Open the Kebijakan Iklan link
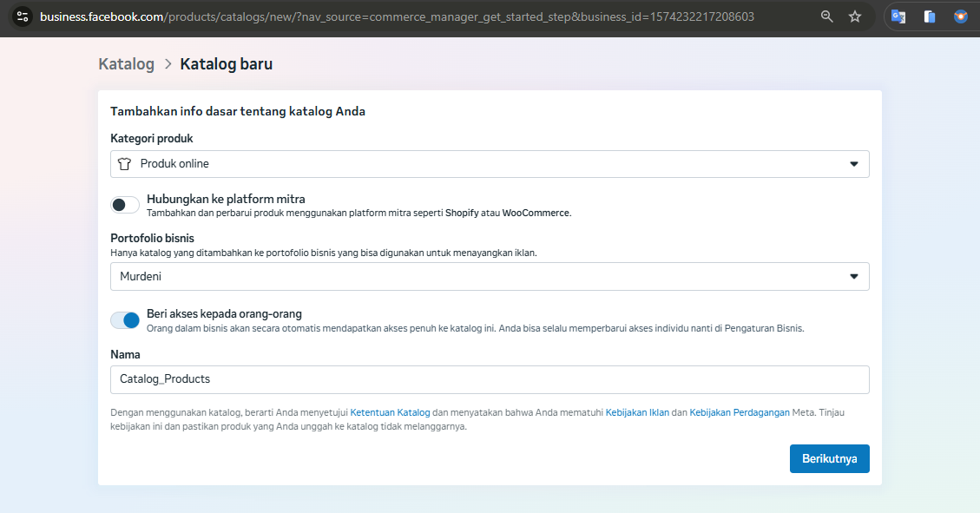 [x=636, y=413]
